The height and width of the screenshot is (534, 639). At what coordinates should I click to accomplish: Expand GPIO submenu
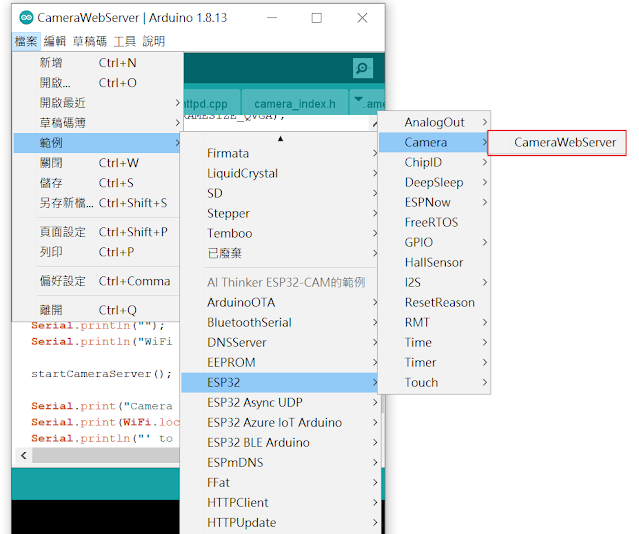(x=434, y=242)
